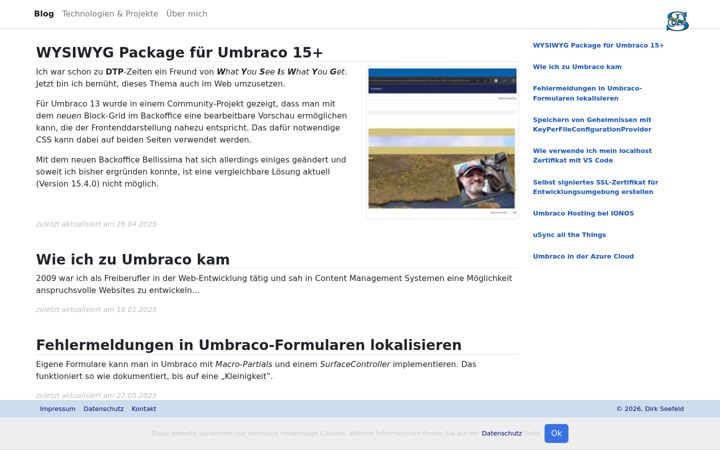Viewport: 720px width, 450px height.
Task: Open sidebar link Umbraco in der Azure Cloud
Action: tap(583, 256)
